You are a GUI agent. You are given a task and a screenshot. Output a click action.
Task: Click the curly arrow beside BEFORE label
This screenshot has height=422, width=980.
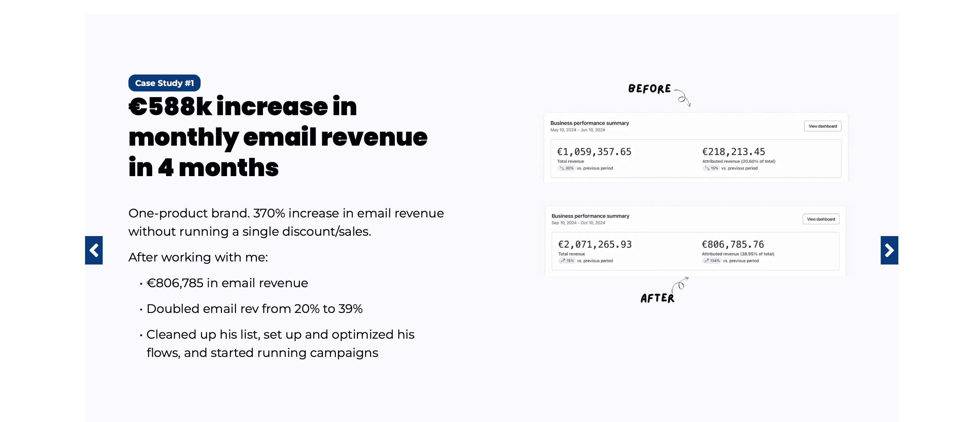coord(683,98)
